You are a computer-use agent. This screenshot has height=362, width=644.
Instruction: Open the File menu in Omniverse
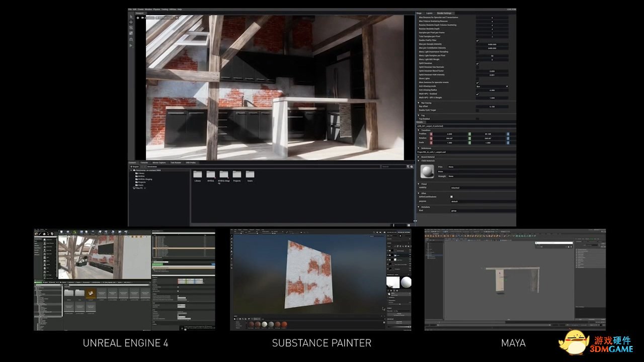click(130, 9)
